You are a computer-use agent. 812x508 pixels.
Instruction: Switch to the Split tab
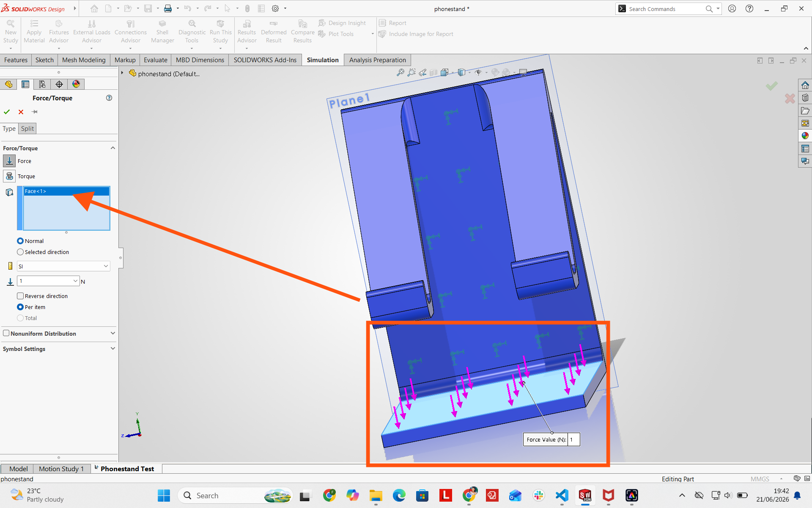(x=27, y=129)
